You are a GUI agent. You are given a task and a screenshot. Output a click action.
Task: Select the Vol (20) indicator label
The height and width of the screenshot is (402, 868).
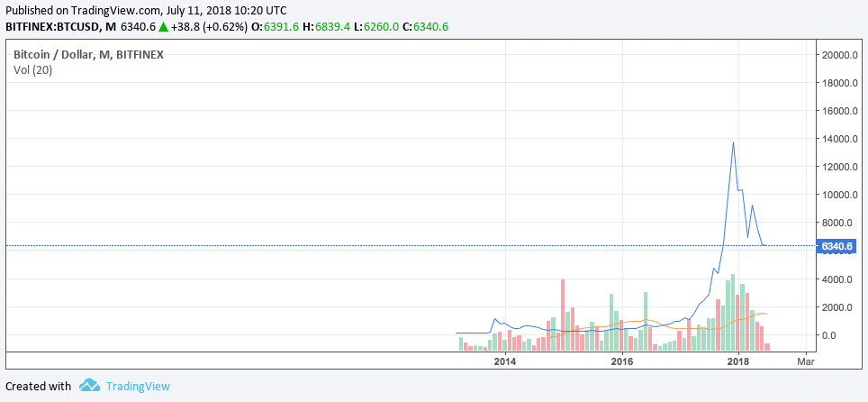[32, 69]
